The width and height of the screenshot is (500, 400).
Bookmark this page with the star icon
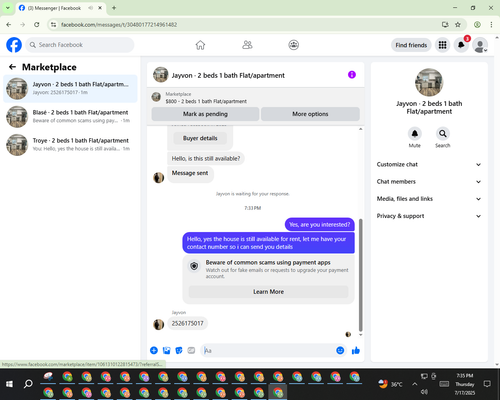[458, 24]
